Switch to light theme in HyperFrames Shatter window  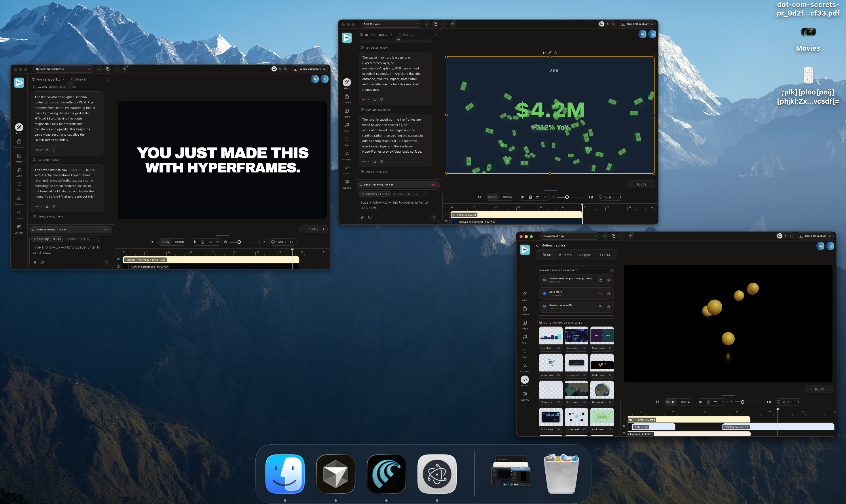pyautogui.click(x=280, y=69)
